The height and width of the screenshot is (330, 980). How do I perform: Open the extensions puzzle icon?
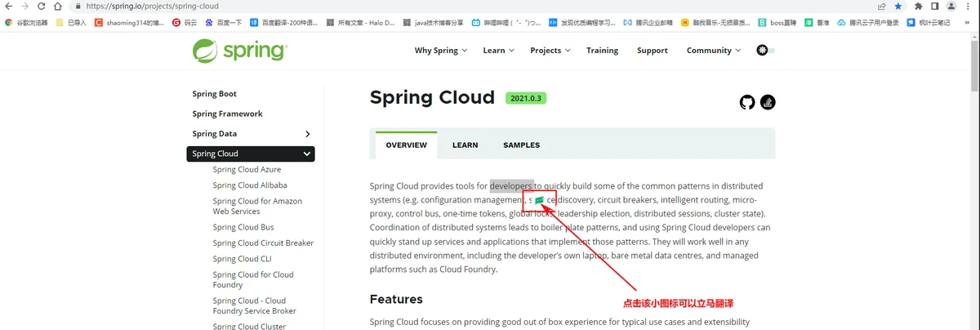point(919,6)
